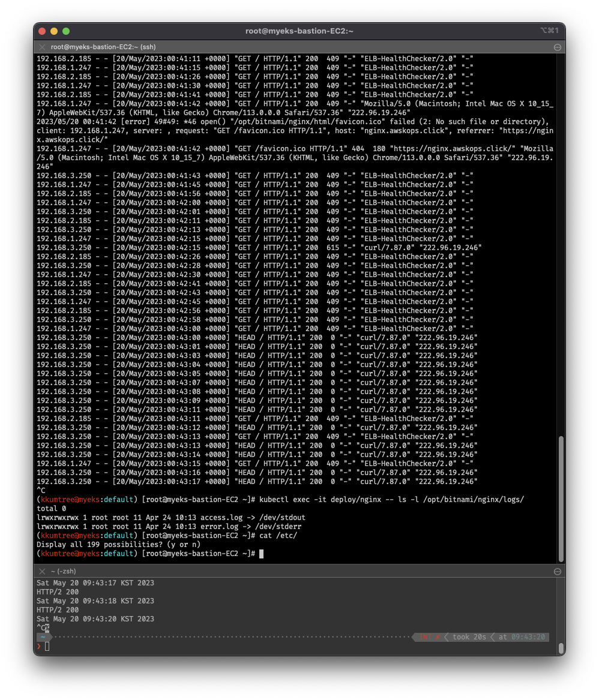Open the ssh pane options menu icon

(x=558, y=47)
